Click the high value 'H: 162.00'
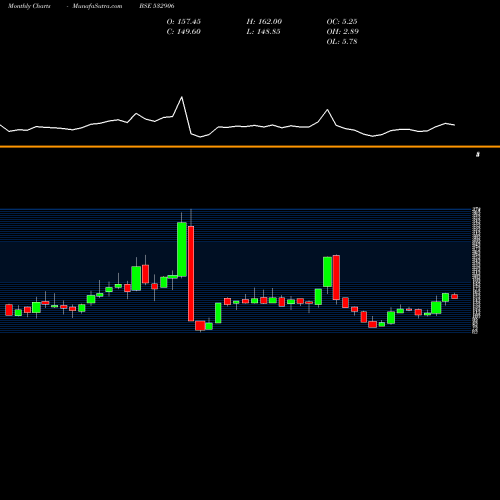 pyautogui.click(x=264, y=22)
